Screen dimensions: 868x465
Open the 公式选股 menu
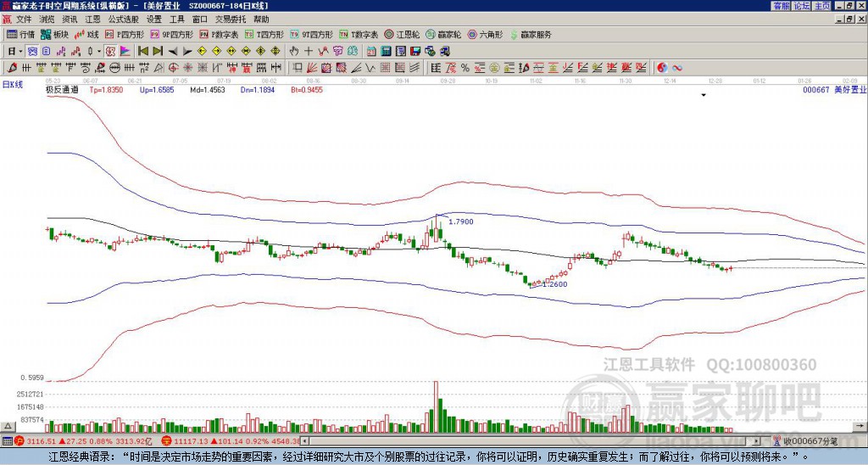pyautogui.click(x=123, y=20)
